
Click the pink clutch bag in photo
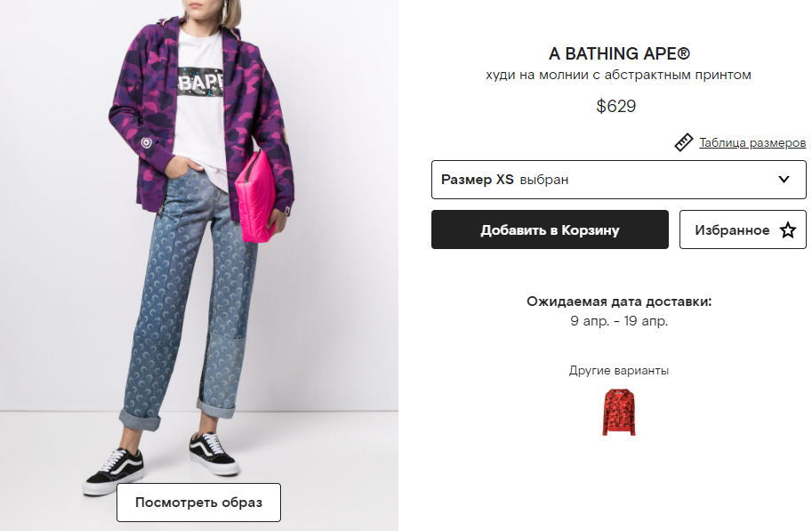point(256,197)
